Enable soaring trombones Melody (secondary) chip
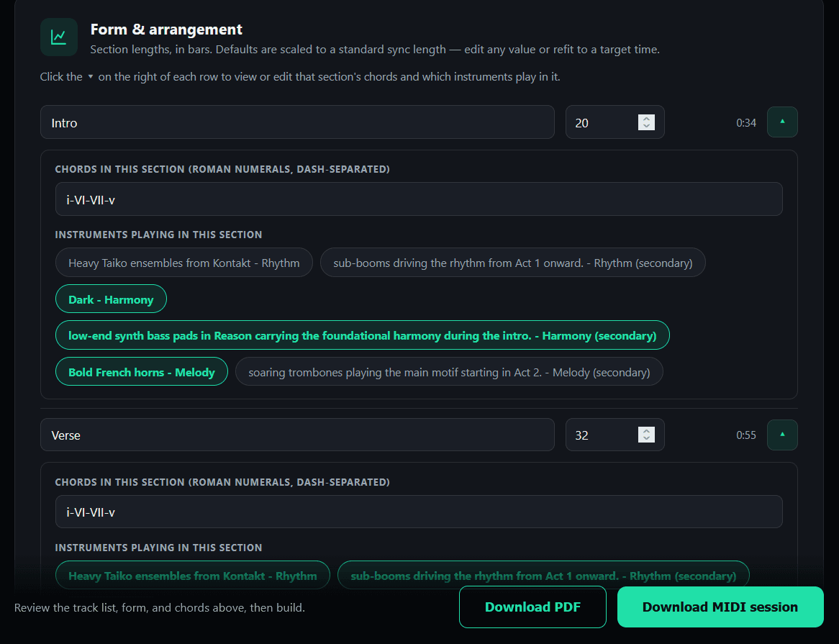The image size is (839, 644). tap(449, 372)
